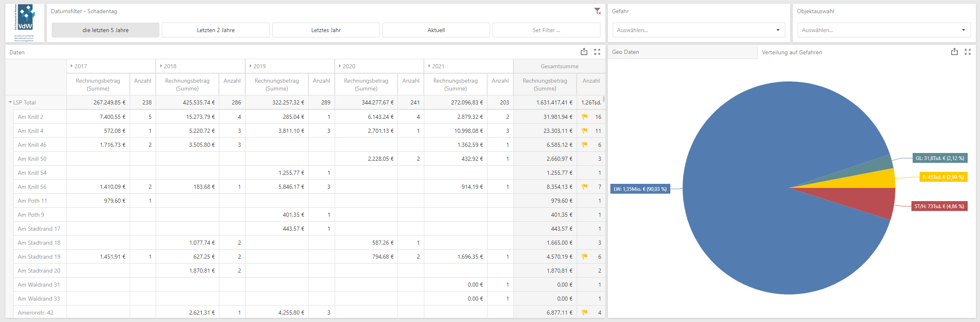
Task: Click the flag icon in Am Knill 46 row
Action: [x=584, y=145]
